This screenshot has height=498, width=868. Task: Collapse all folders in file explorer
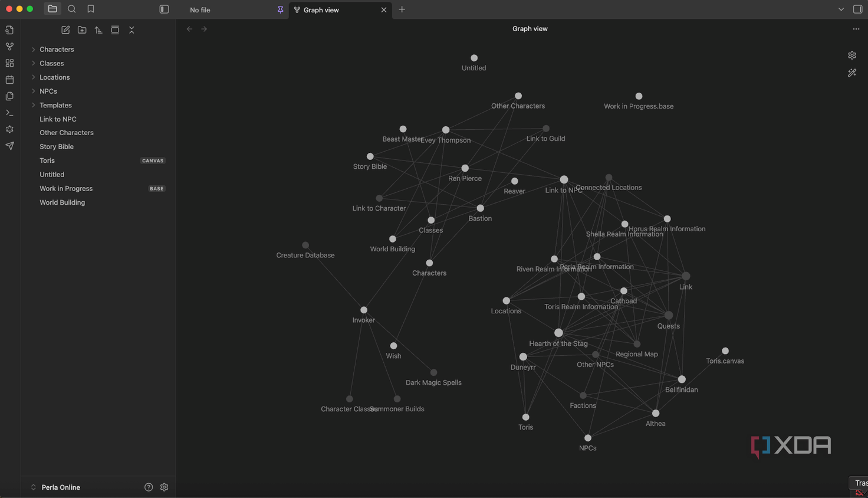point(131,30)
